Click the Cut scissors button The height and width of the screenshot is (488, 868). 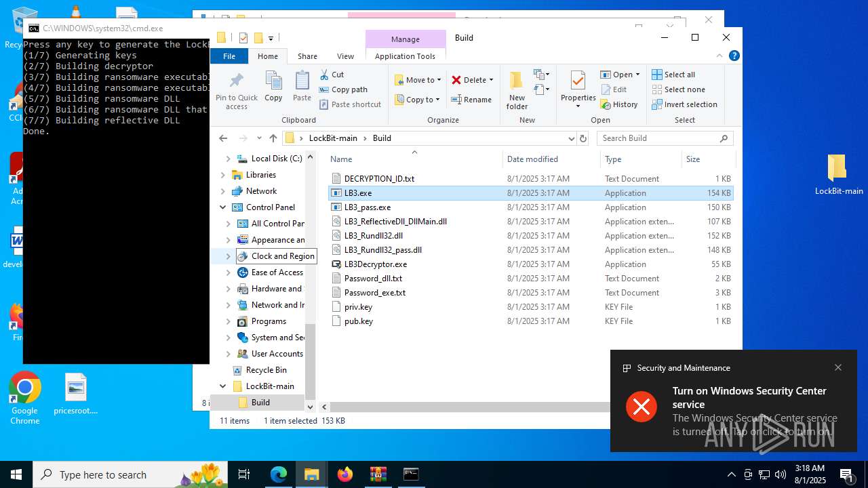click(x=332, y=75)
